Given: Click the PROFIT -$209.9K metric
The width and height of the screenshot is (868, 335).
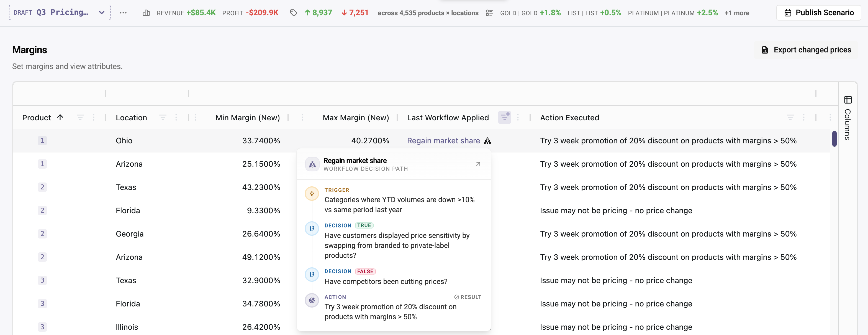Looking at the screenshot, I should point(250,13).
